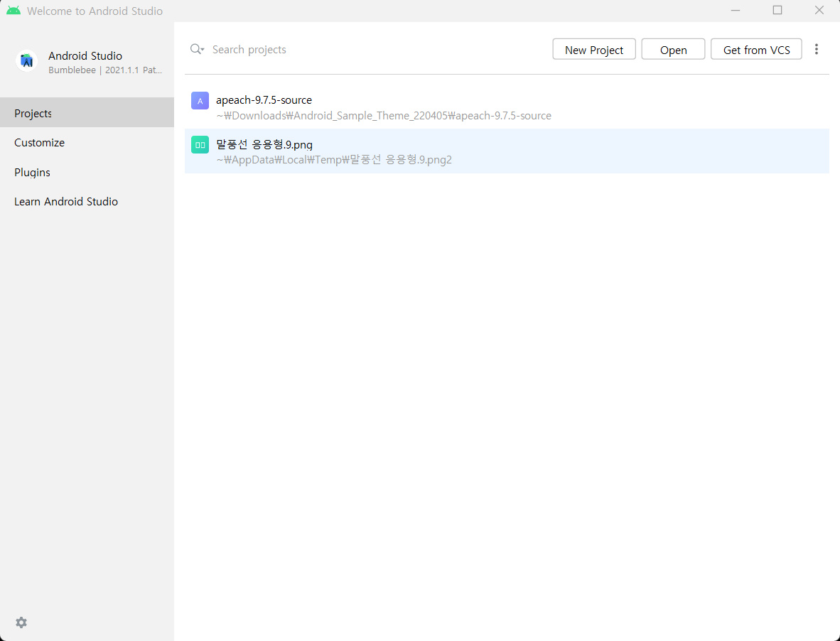This screenshot has width=840, height=641.
Task: Create a New Project
Action: tap(594, 49)
